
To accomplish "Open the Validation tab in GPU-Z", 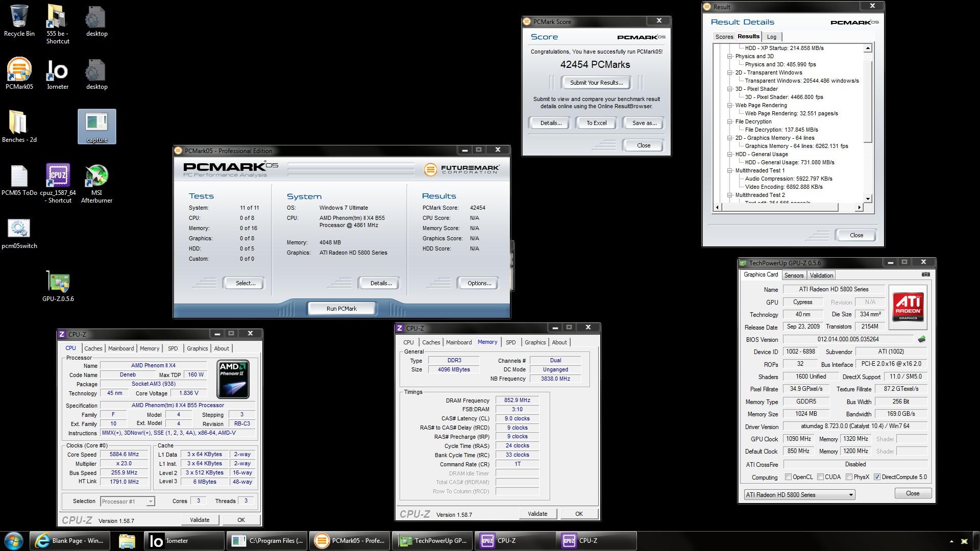I will pyautogui.click(x=821, y=275).
